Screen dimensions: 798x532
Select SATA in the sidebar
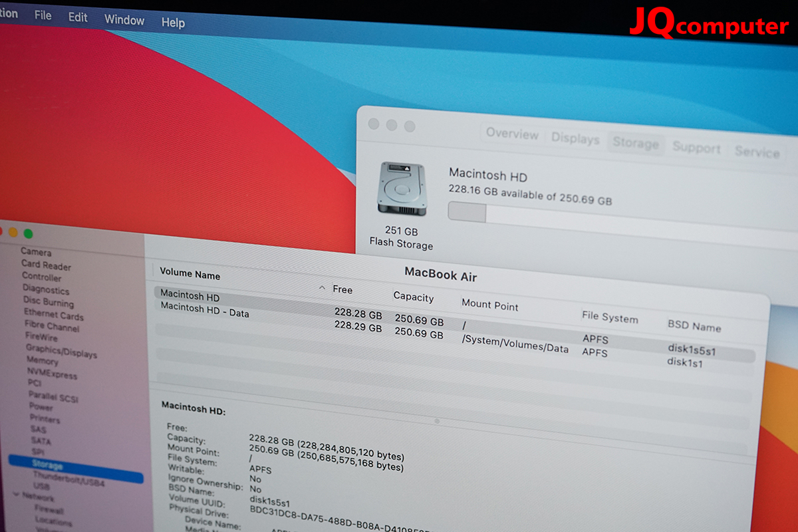pyautogui.click(x=41, y=441)
